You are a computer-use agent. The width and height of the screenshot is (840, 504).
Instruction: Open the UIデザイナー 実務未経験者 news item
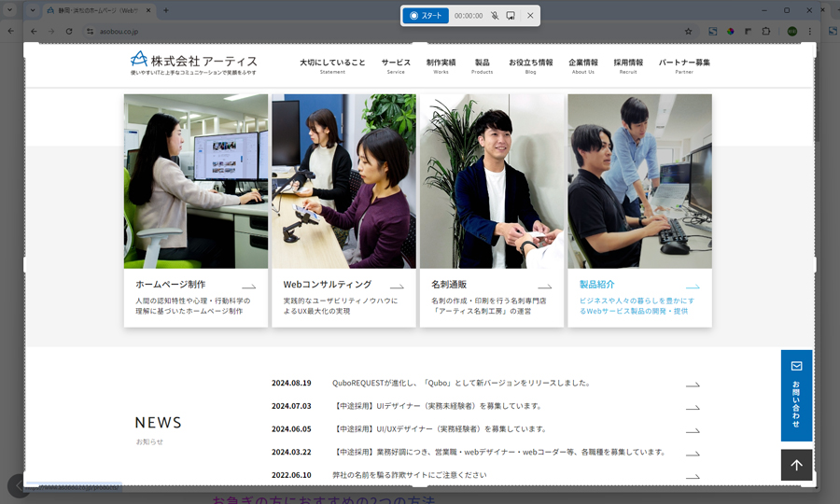click(439, 406)
